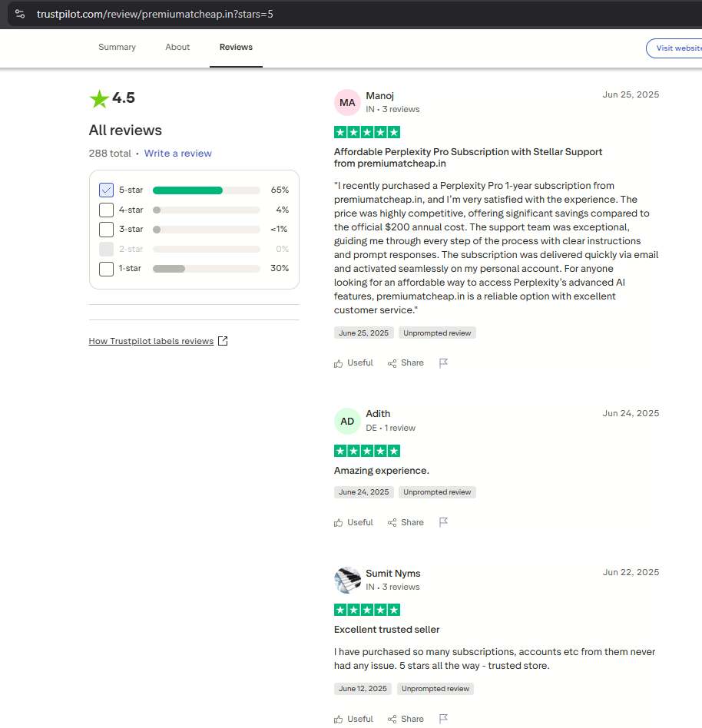Switch to the Summary tab
This screenshot has height=728, width=702.
117,48
